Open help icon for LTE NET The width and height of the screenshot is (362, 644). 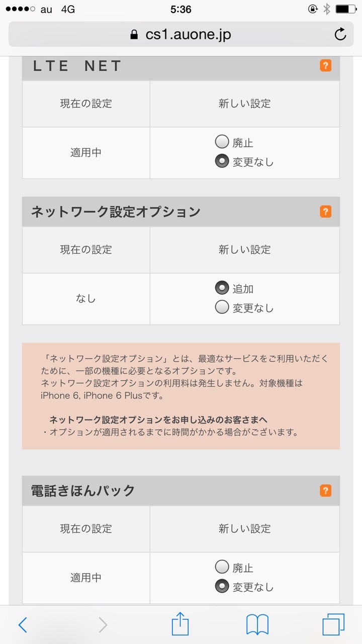326,65
